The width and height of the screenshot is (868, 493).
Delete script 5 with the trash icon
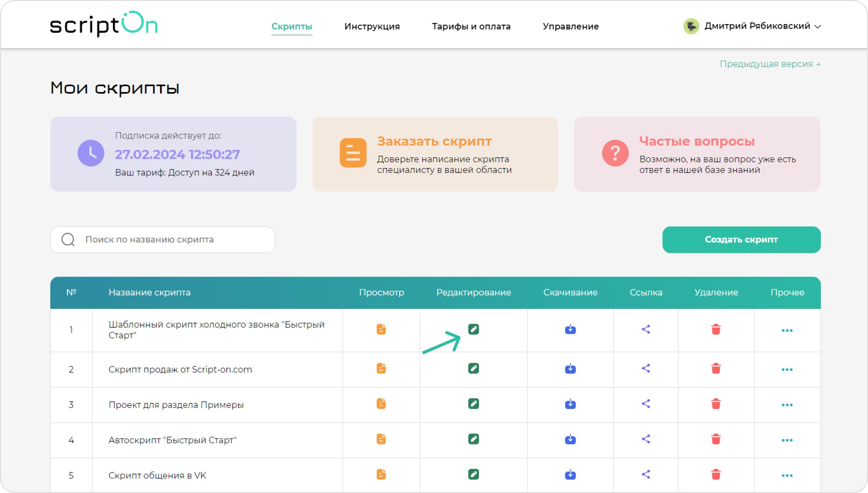click(716, 475)
